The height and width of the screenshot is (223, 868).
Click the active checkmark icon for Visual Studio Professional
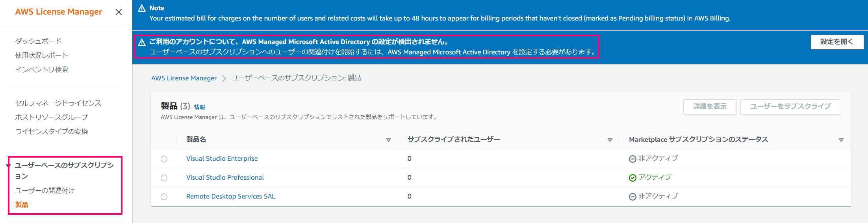pos(632,178)
